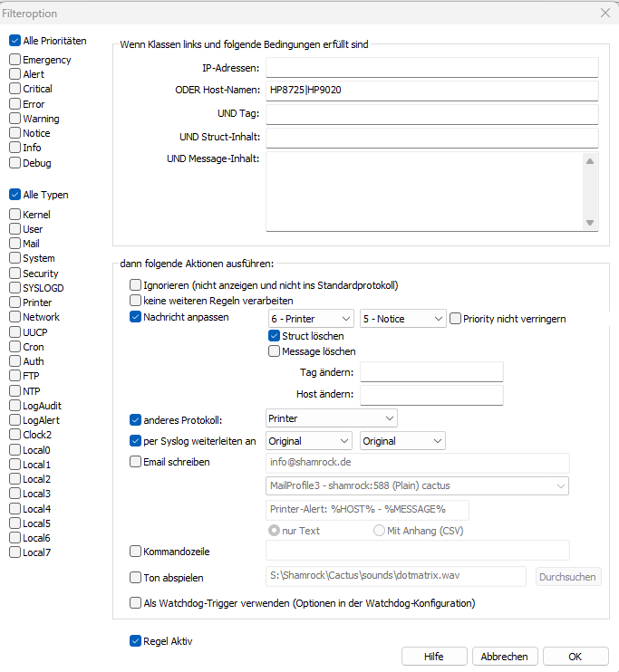Image resolution: width=619 pixels, height=672 pixels.
Task: Edit the ODER Host-Namen field
Action: pos(432,91)
